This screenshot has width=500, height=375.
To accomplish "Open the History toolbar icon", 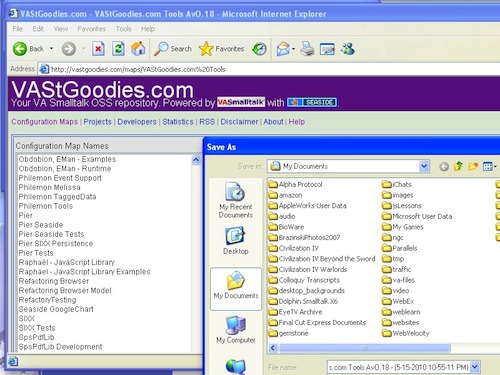I will tap(259, 49).
